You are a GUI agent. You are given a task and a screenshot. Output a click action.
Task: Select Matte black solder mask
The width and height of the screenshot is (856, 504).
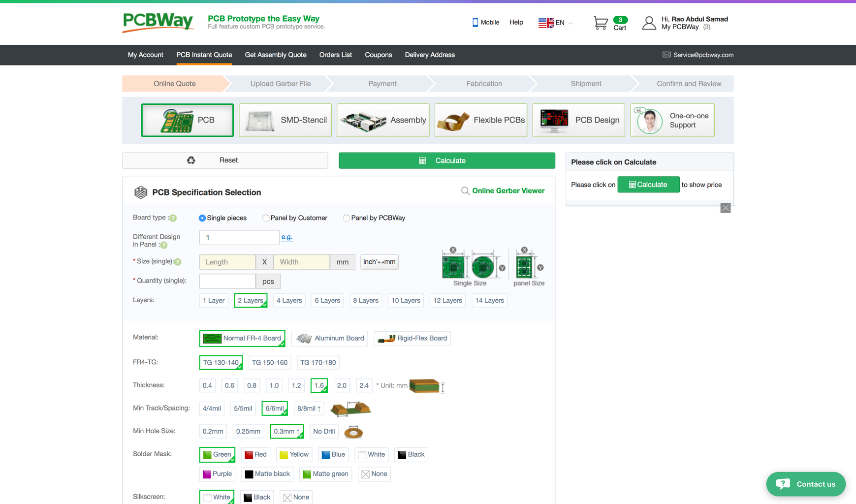click(x=267, y=474)
